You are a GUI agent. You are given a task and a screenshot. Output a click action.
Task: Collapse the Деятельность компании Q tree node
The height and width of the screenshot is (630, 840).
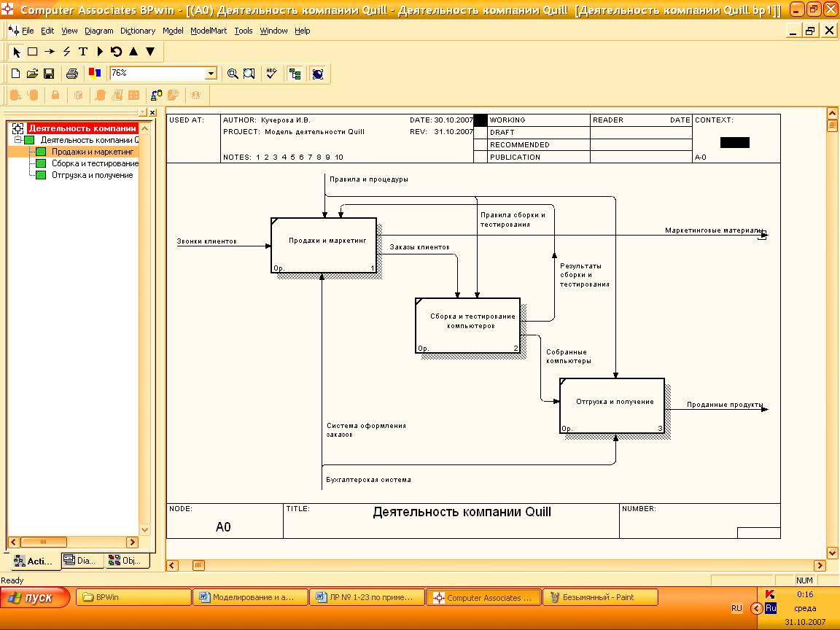pyautogui.click(x=17, y=140)
